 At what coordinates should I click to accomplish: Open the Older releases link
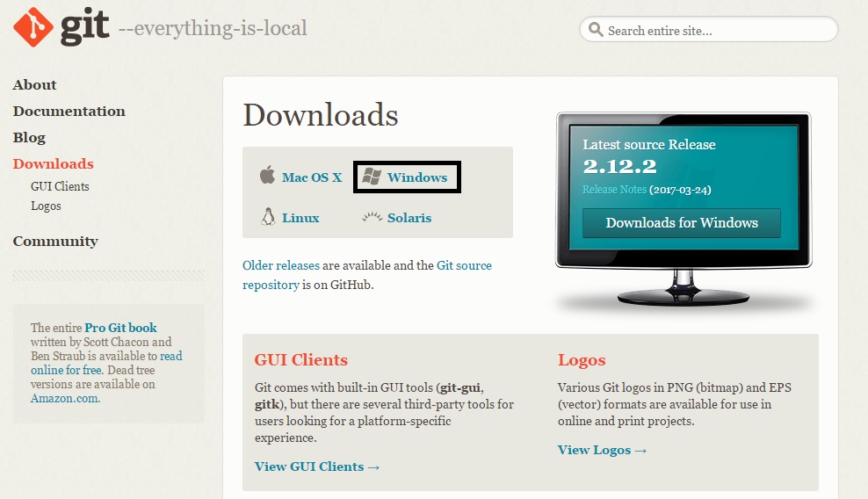(280, 265)
